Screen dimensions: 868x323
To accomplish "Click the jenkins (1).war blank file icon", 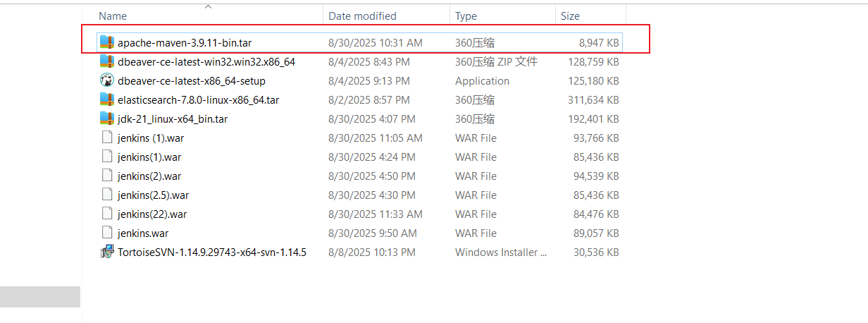I will point(106,138).
